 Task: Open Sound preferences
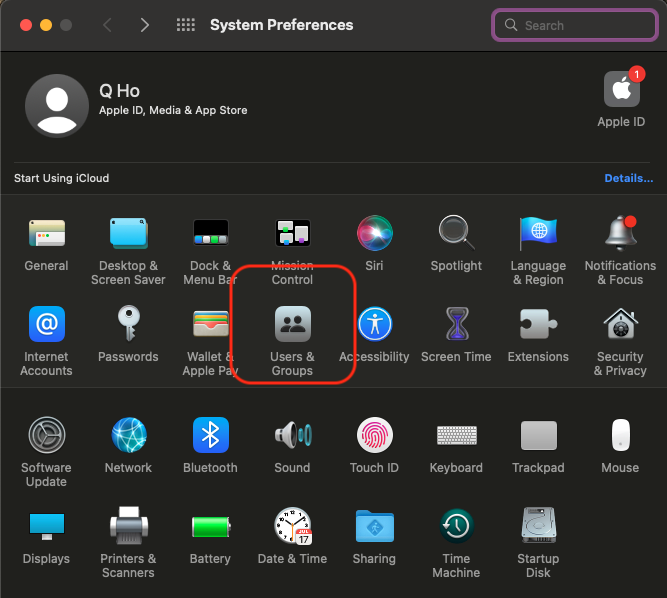tap(293, 435)
